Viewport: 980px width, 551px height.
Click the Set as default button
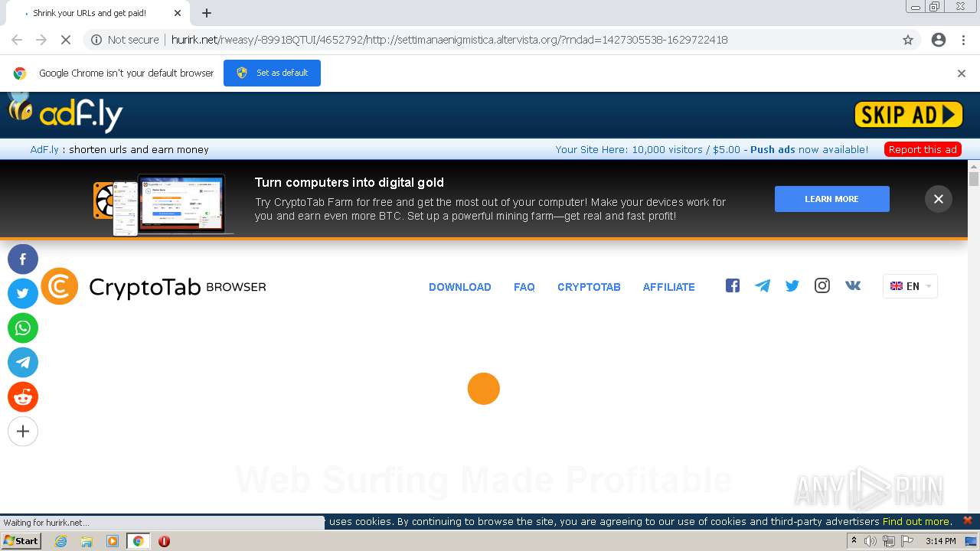click(272, 73)
